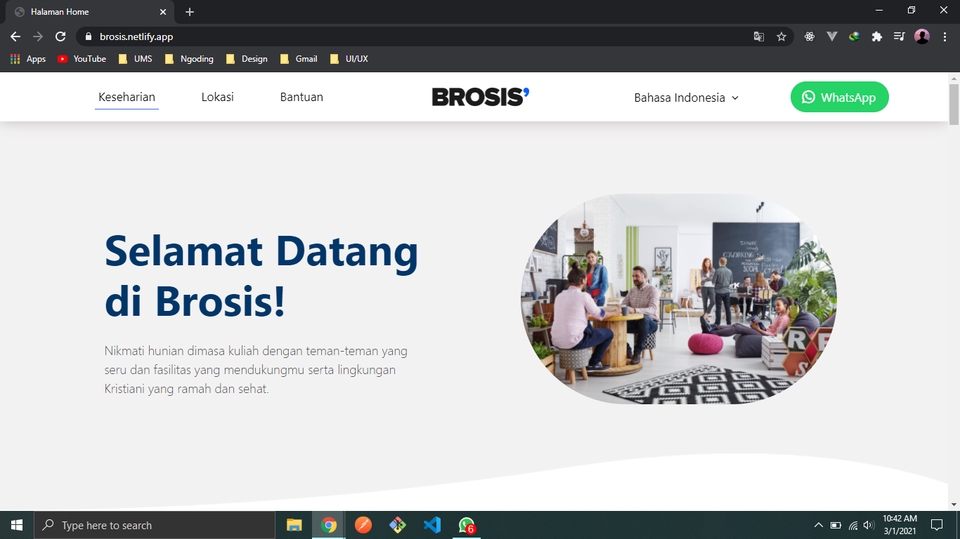Open the Bantuan nav link
Image resolution: width=960 pixels, height=539 pixels.
tap(301, 97)
